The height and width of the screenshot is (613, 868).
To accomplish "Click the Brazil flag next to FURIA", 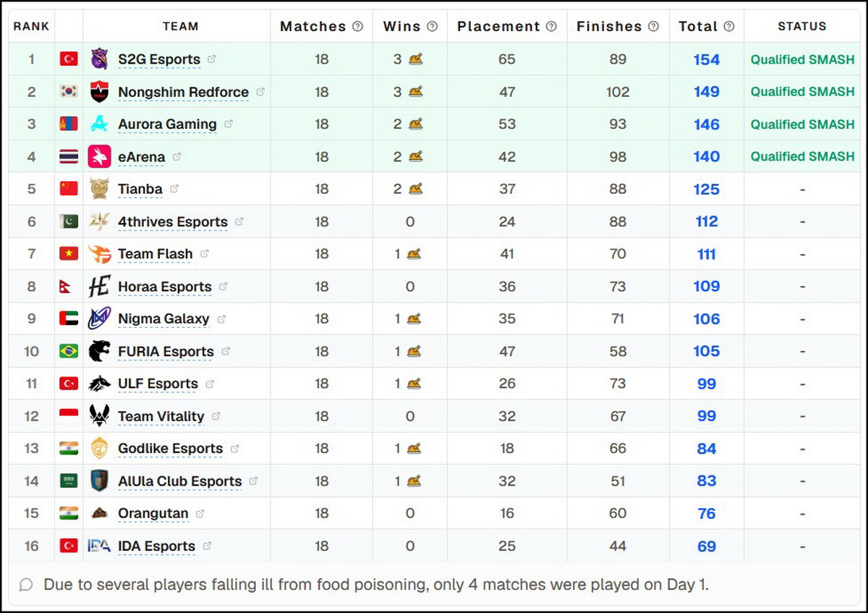I will [69, 351].
